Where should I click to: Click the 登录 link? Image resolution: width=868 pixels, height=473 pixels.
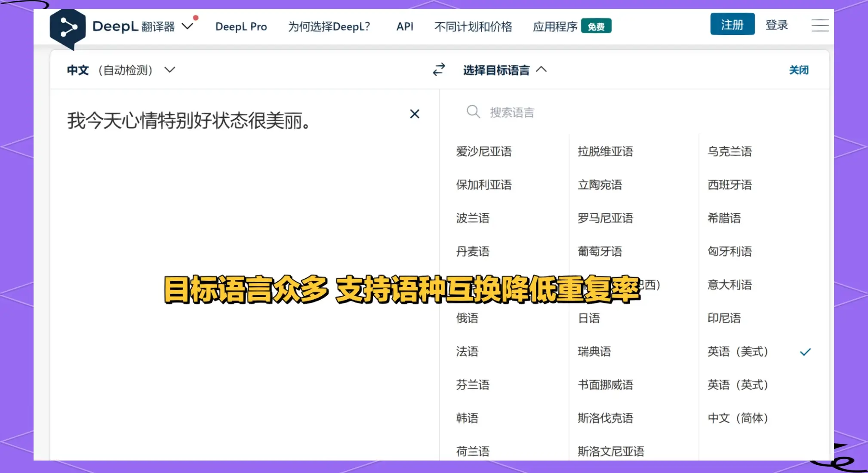pyautogui.click(x=777, y=25)
